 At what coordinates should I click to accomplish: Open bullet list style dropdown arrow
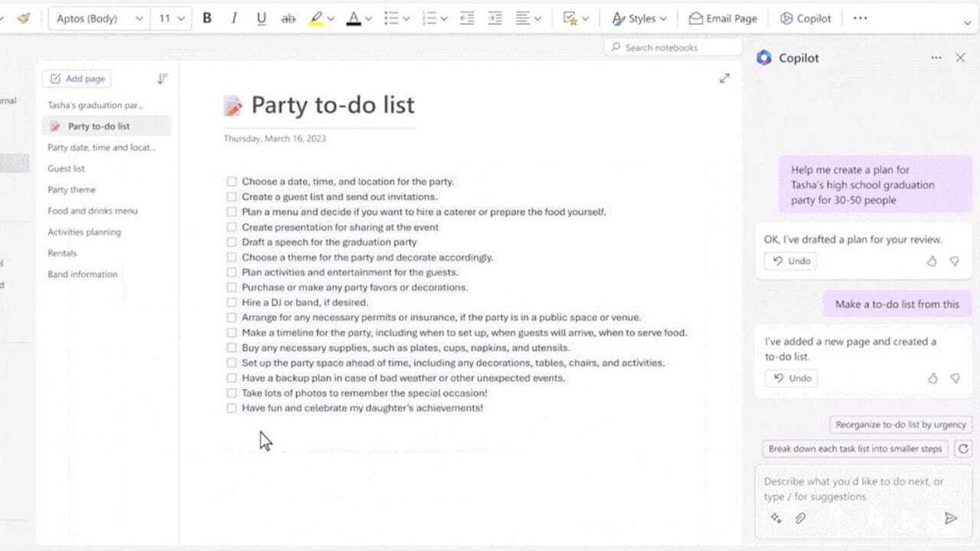click(406, 18)
